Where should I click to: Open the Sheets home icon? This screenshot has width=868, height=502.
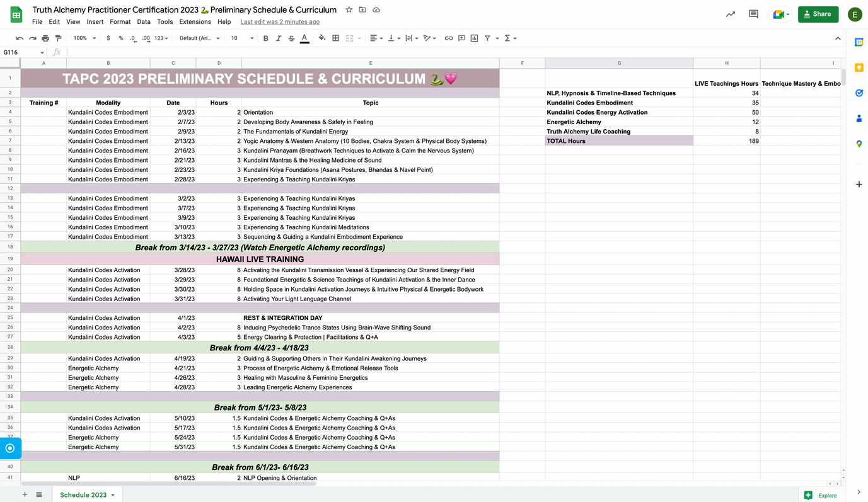16,15
